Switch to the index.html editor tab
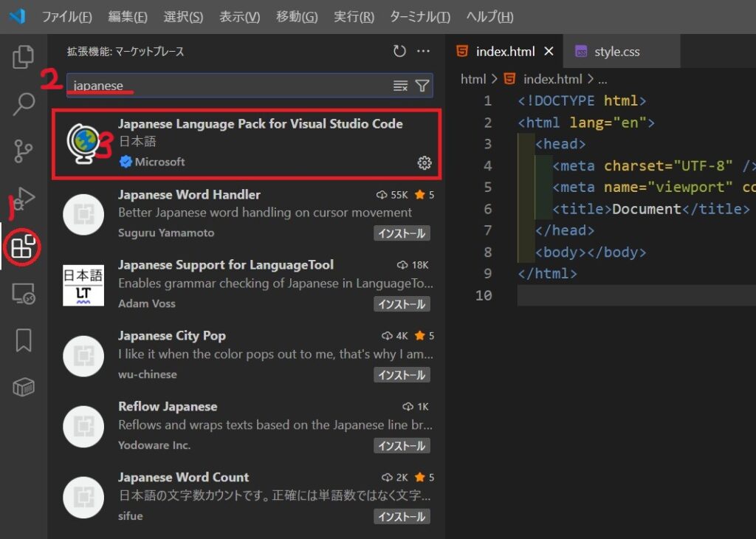Viewport: 756px width, 539px height. point(505,52)
